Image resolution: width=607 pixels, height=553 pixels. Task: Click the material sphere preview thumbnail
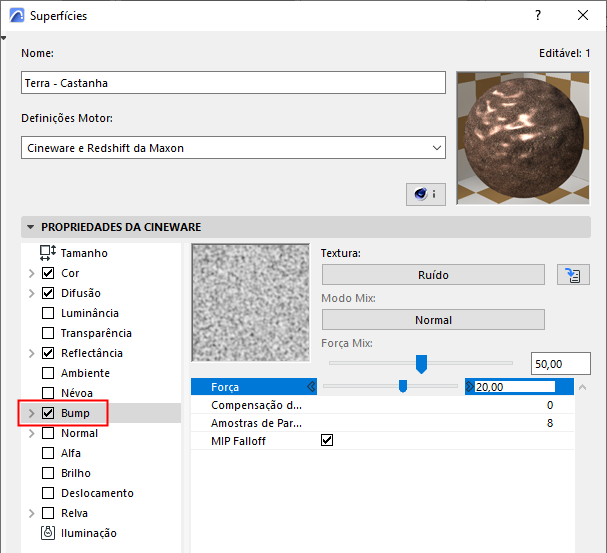point(523,138)
